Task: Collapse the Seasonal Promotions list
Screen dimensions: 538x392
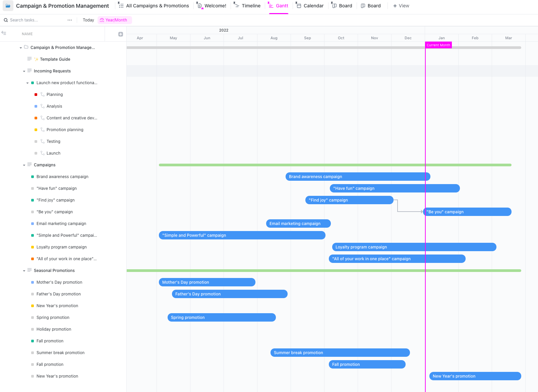Action: [24, 271]
